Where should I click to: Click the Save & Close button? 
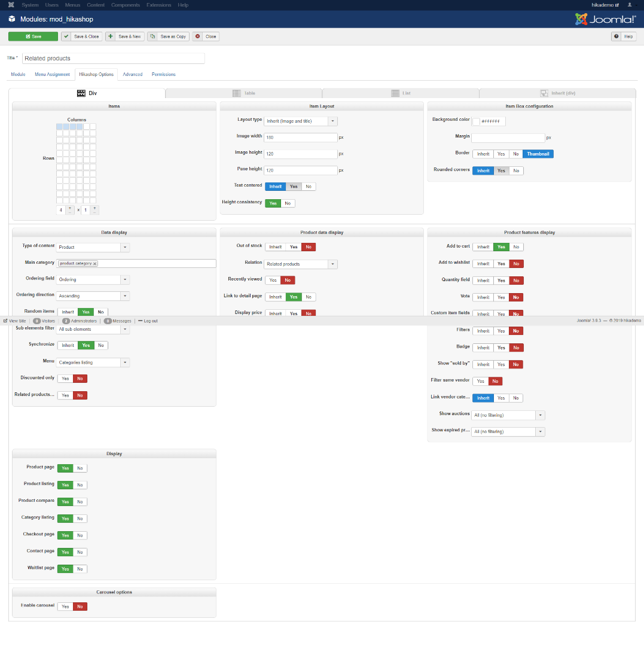coord(82,36)
